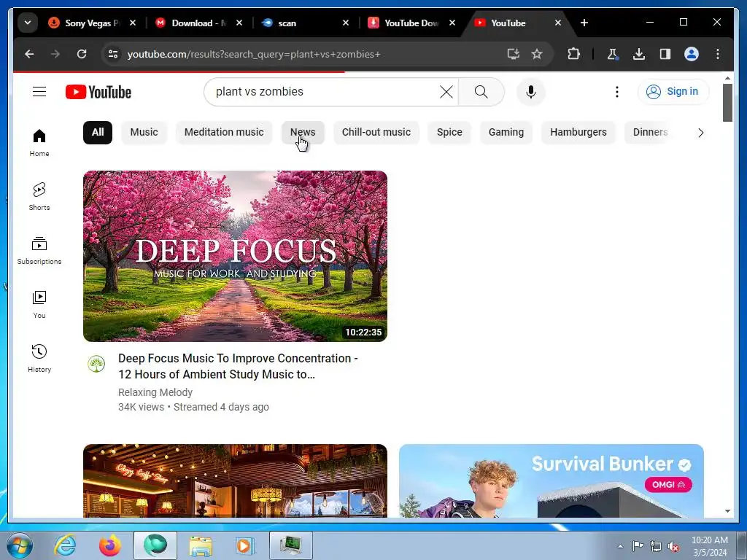Show hidden tray icons arrow
The width and height of the screenshot is (747, 560).
coord(620,547)
